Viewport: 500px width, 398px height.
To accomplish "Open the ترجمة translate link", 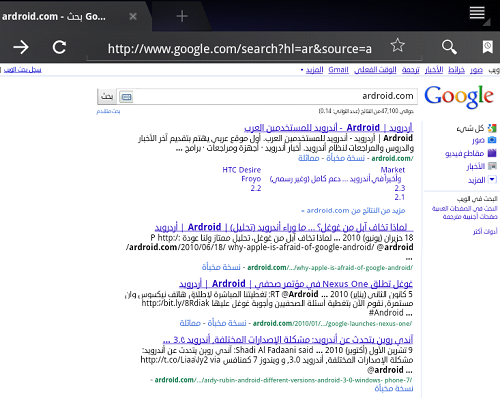I will (x=411, y=70).
